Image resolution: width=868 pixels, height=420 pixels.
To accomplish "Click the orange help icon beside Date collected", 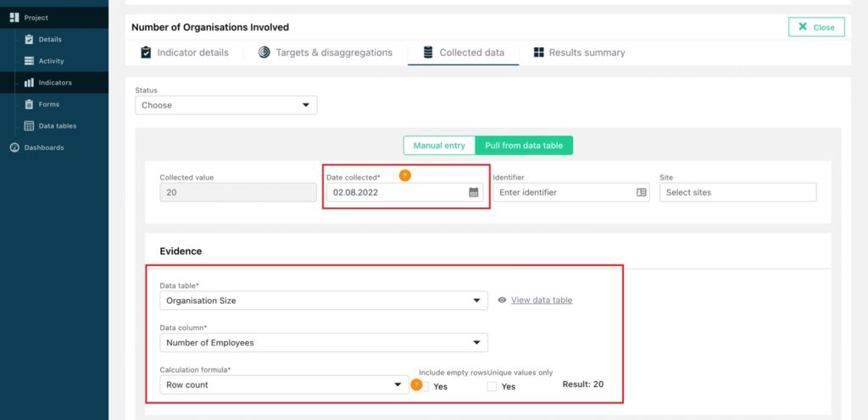I will tap(405, 176).
